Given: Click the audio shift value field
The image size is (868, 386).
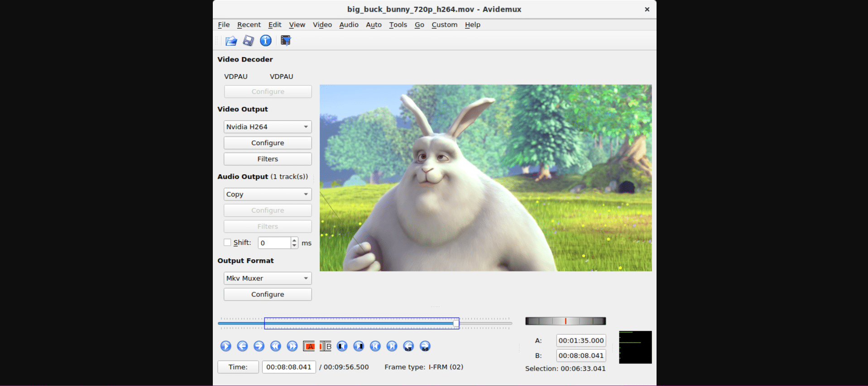Looking at the screenshot, I should click(x=274, y=243).
